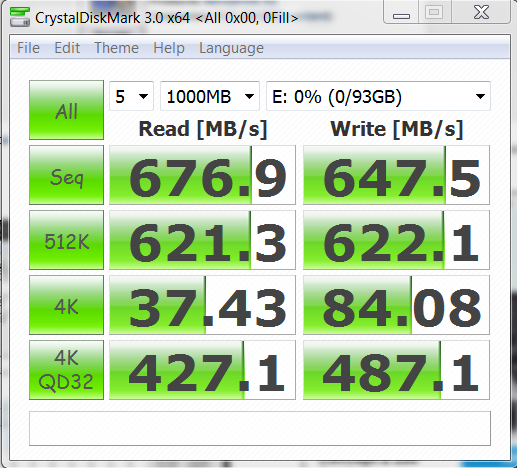This screenshot has height=468, width=517.
Task: Minimize the CrystalDiskMark window
Action: [x=401, y=13]
